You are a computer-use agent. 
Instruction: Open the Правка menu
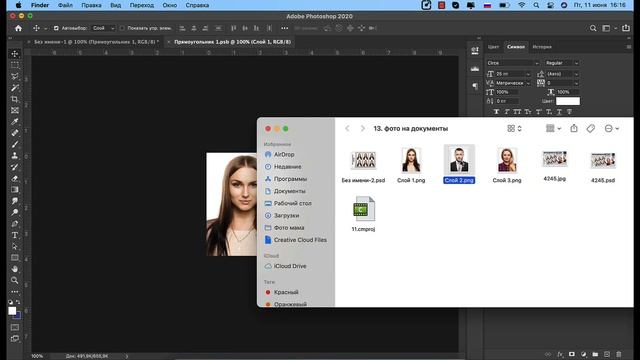(91, 5)
